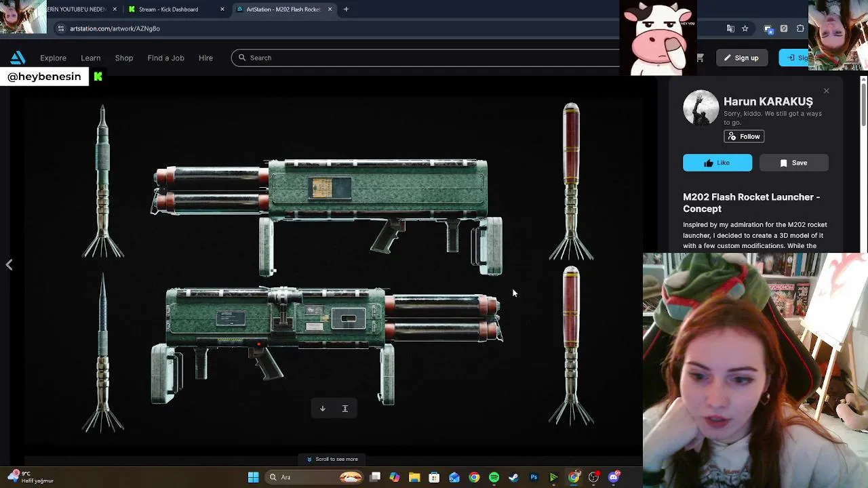This screenshot has width=868, height=488.
Task: Open the shopping cart icon
Action: tap(700, 58)
